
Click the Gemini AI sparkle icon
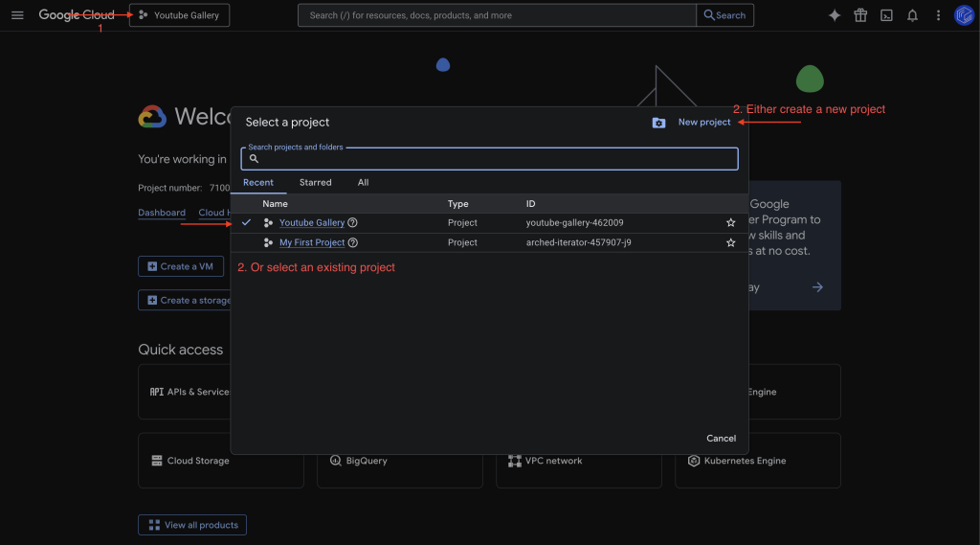coord(835,15)
